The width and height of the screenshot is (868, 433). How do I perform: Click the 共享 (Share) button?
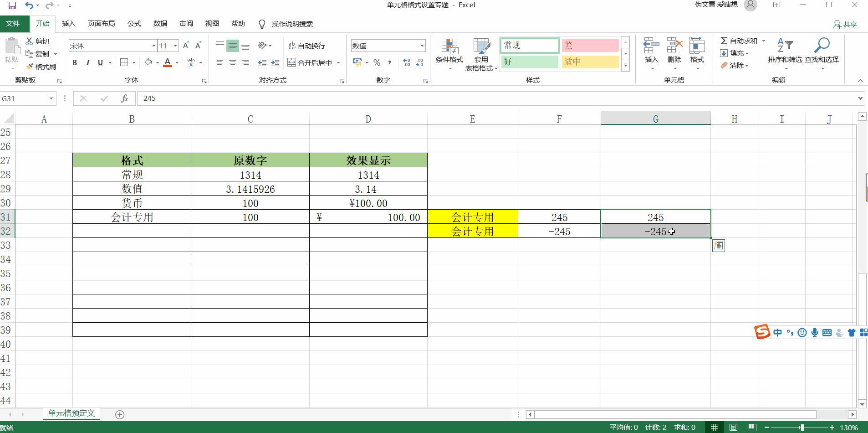point(846,24)
